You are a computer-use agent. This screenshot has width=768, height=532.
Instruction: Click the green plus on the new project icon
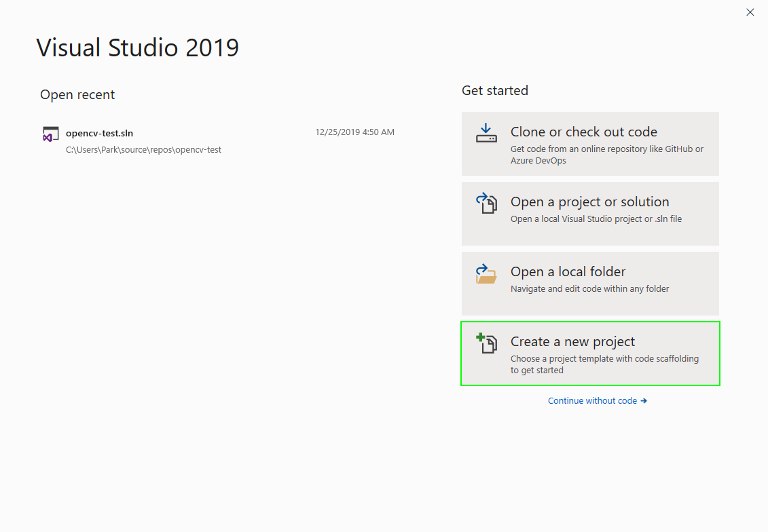point(480,337)
